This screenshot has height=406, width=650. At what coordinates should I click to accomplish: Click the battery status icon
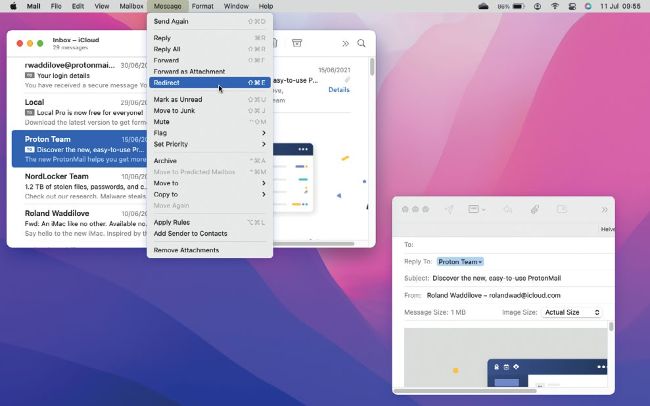coord(518,6)
